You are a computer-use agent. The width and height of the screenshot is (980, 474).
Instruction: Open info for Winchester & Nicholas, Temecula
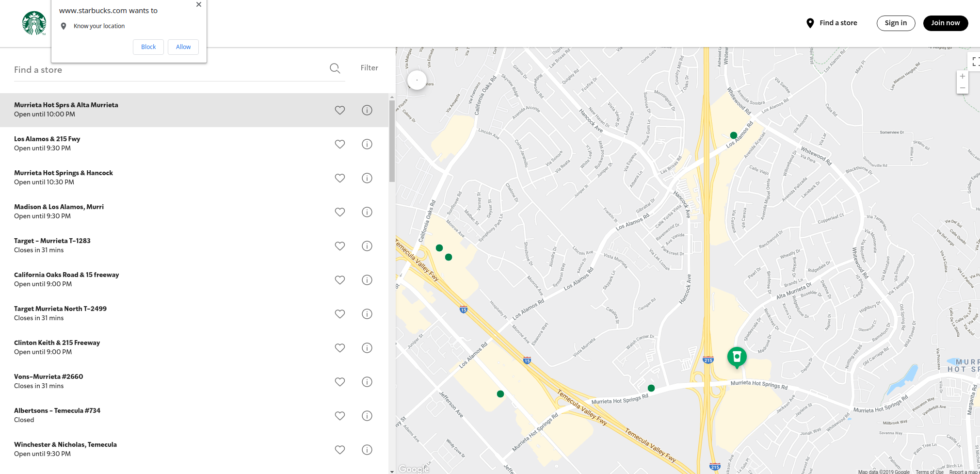click(367, 450)
